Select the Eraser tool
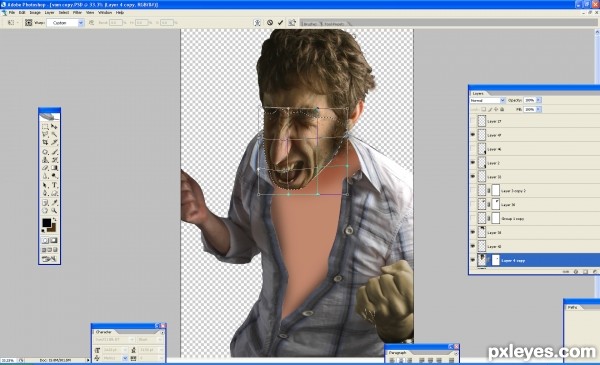600x365 pixels. click(x=45, y=168)
